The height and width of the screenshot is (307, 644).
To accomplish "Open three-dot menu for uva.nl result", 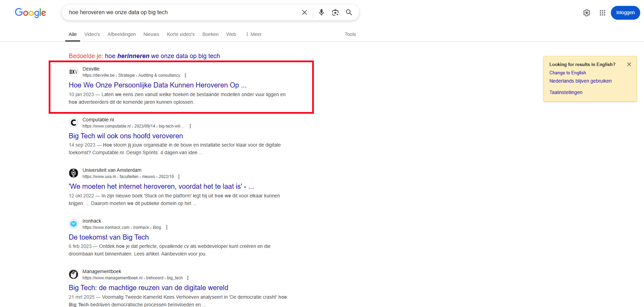I will tap(179, 177).
